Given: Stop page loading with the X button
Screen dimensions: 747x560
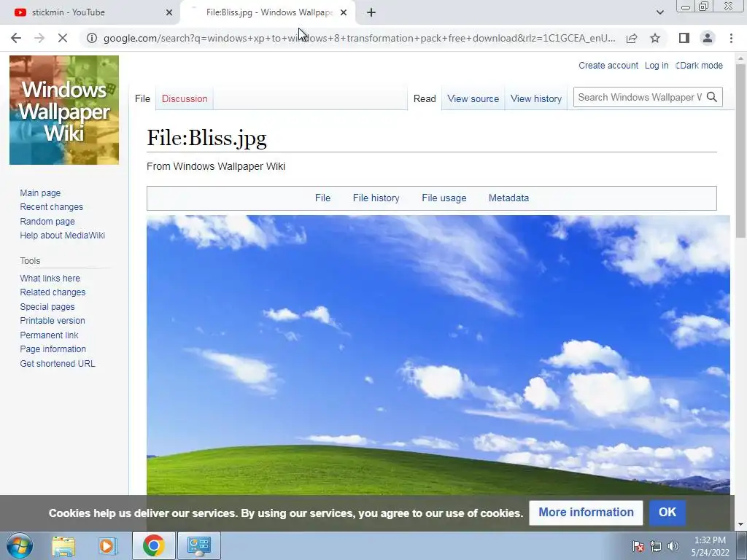Looking at the screenshot, I should [63, 38].
